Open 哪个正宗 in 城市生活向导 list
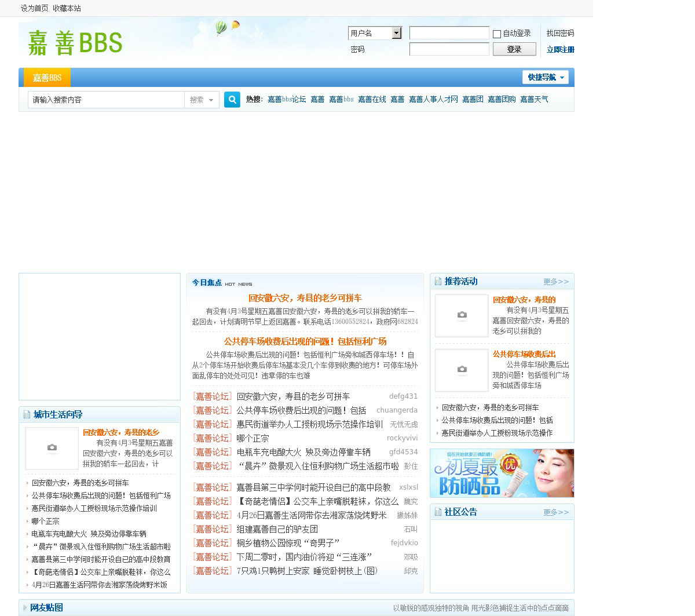The image size is (695, 616). pos(45,521)
